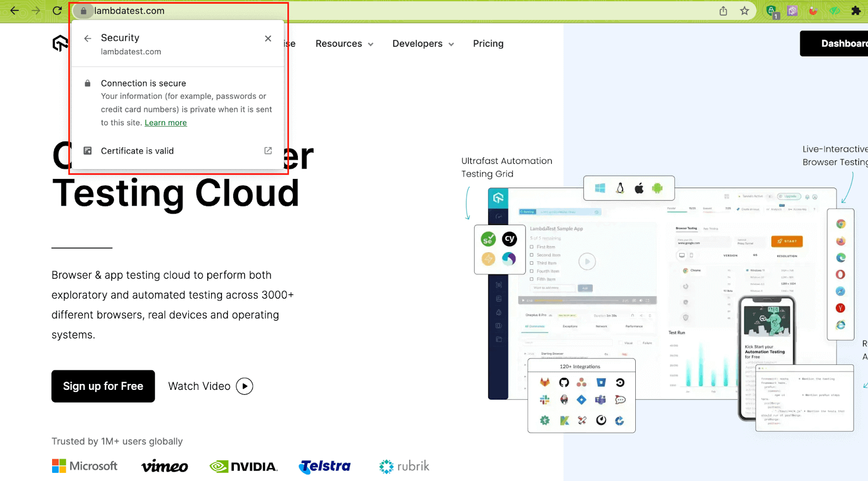
Task: Switch to the Network tab
Action: click(602, 326)
